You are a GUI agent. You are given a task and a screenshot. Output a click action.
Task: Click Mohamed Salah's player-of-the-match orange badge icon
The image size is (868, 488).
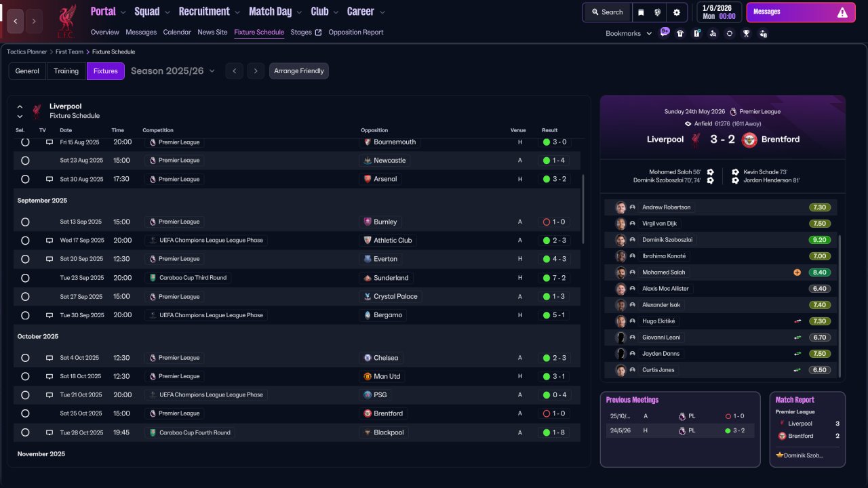tap(797, 272)
